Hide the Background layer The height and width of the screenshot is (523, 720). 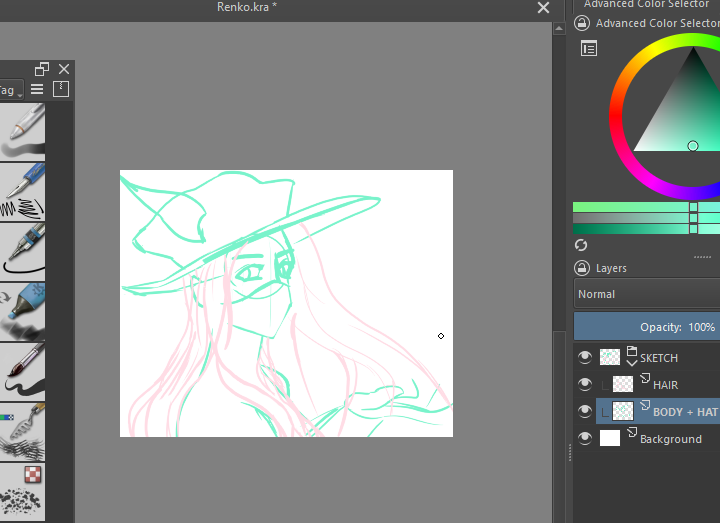pyautogui.click(x=585, y=439)
